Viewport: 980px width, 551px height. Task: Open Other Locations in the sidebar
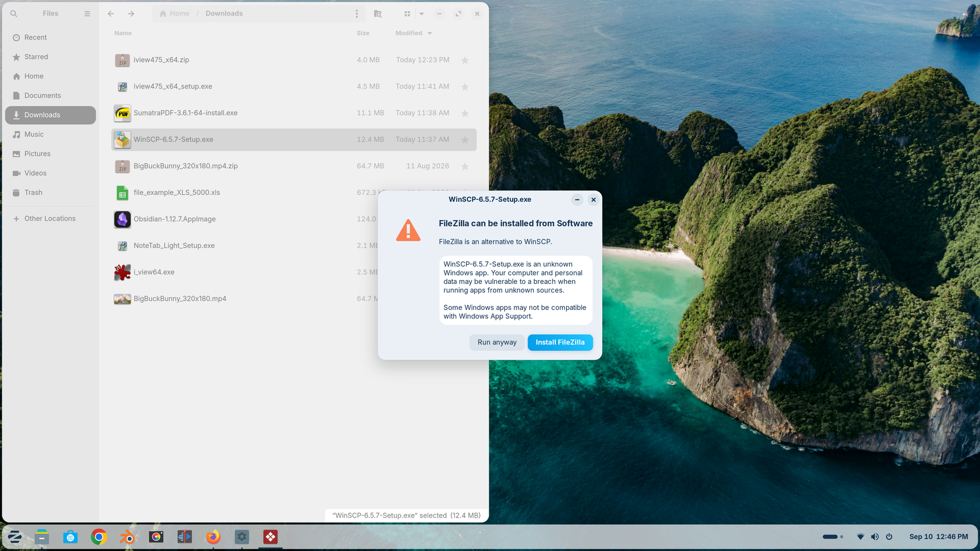[x=50, y=218]
